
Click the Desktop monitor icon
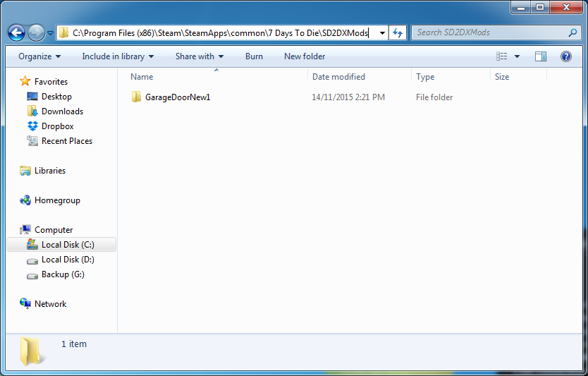pyautogui.click(x=32, y=97)
